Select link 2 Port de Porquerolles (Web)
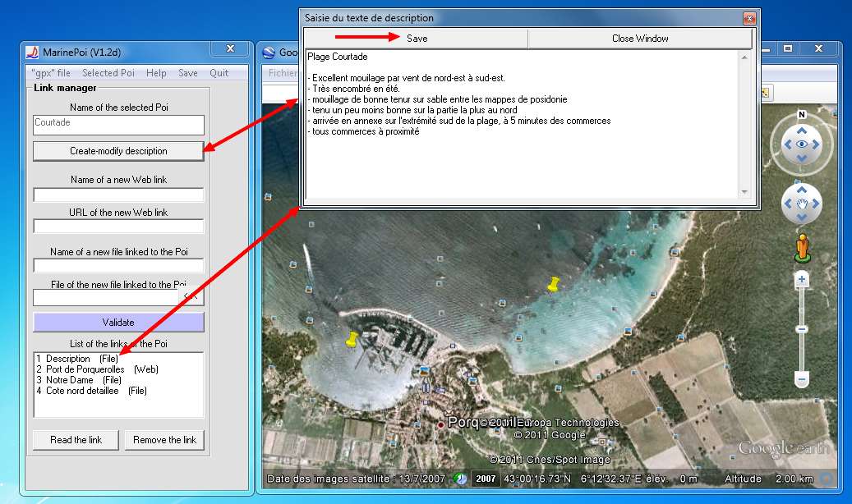852x504 pixels. click(x=97, y=369)
